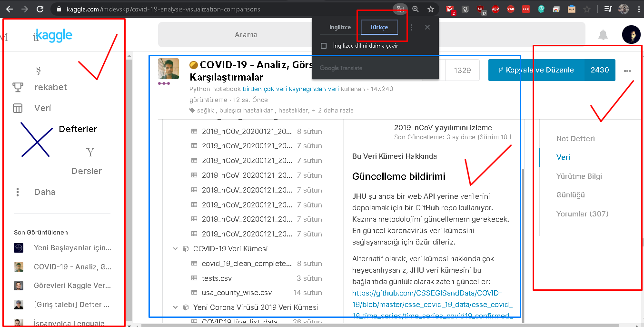Open the extension showing badge 17
This screenshot has height=327, width=644.
point(481,10)
